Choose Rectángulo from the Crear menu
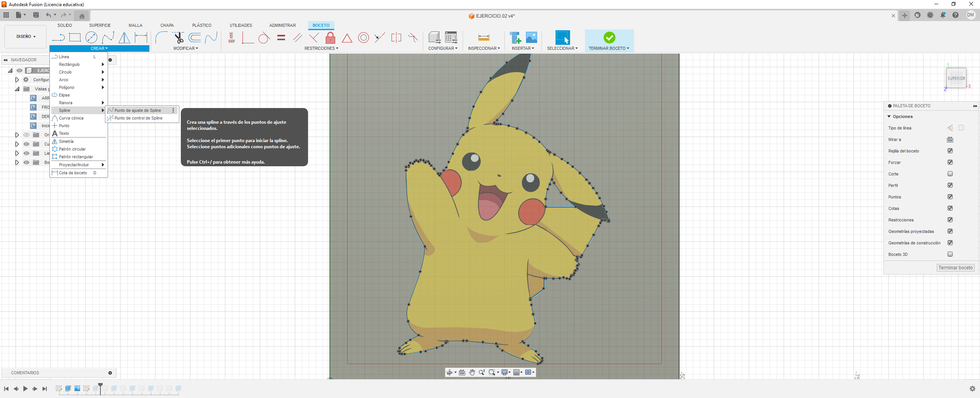980x398 pixels. pyautogui.click(x=79, y=64)
